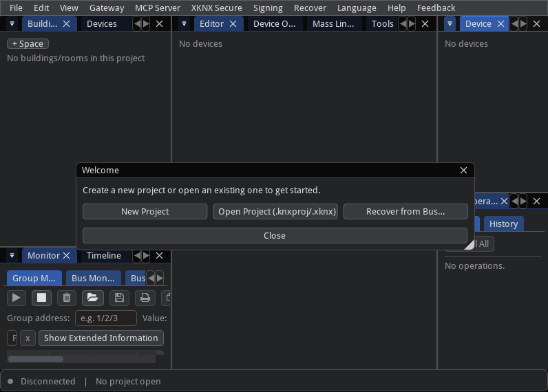Viewport: 548px width, 392px height.
Task: Click the Welcome dialog resize grip corner
Action: coord(470,244)
